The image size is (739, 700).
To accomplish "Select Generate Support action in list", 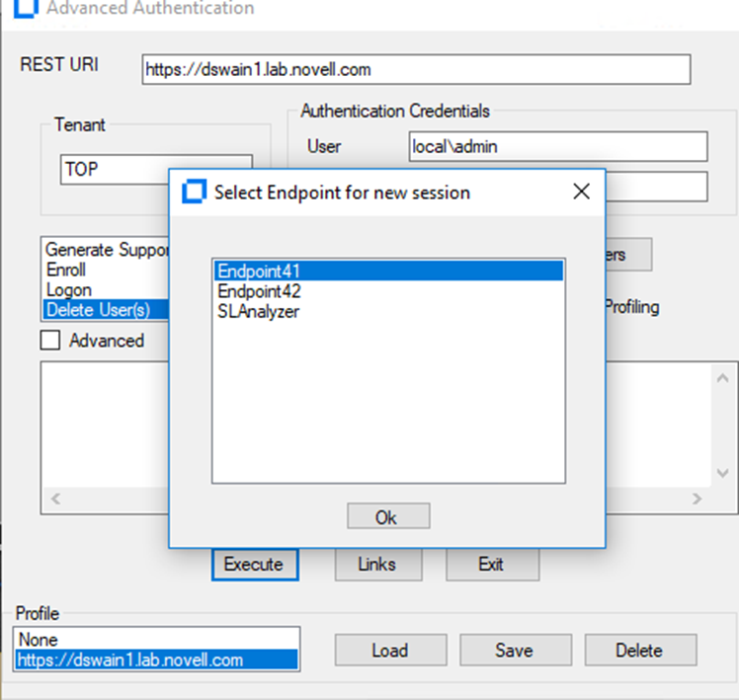I will (106, 249).
